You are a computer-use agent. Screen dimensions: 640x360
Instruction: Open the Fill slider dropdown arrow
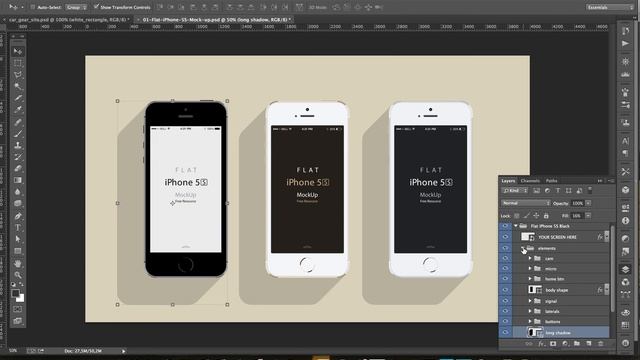pos(588,216)
